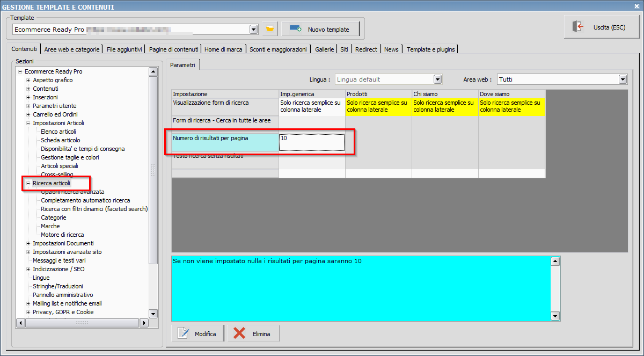This screenshot has height=356, width=644.
Task: Switch to the Siti tab
Action: (344, 49)
